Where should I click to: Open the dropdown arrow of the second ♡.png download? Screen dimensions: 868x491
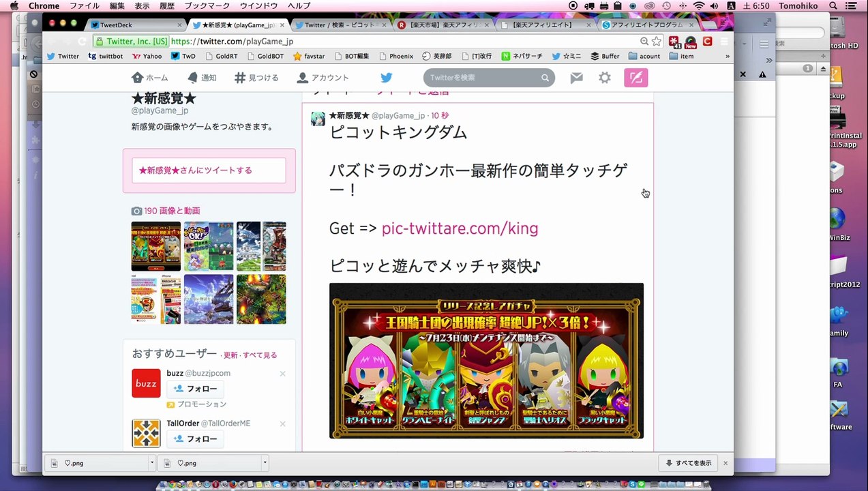[265, 463]
